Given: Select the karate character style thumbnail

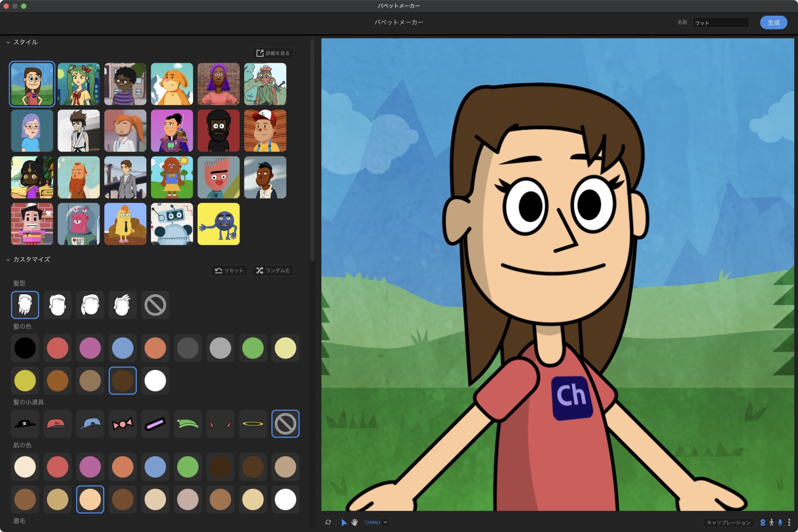Looking at the screenshot, I should pos(79,131).
